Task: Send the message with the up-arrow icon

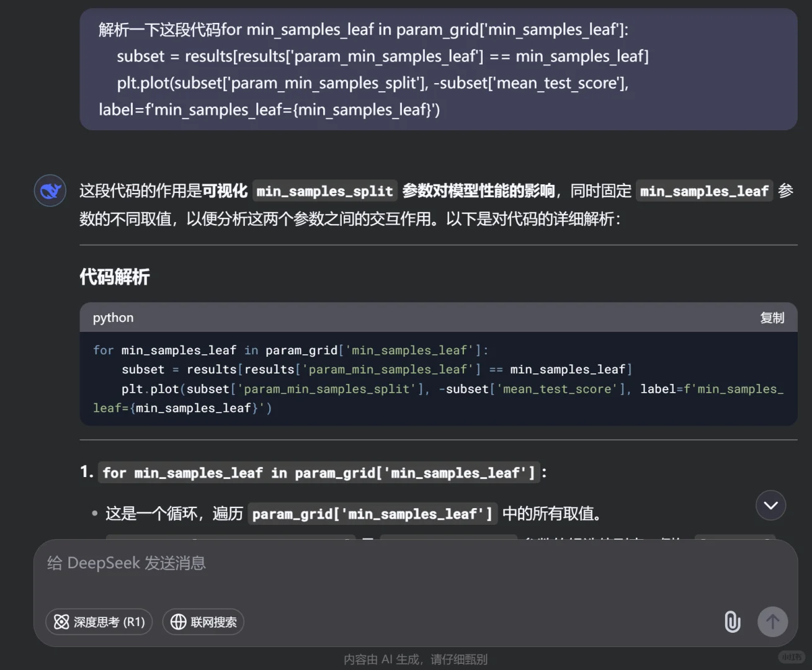Action: [x=772, y=622]
